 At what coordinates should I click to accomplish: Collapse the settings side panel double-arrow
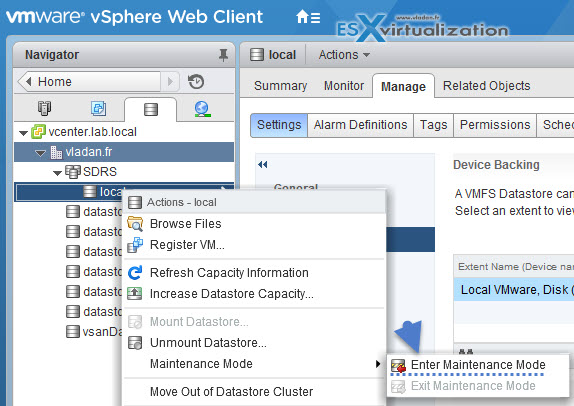click(x=262, y=165)
